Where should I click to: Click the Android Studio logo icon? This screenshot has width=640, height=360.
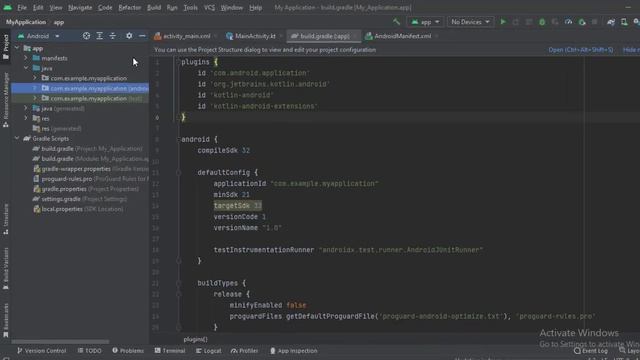click(7, 7)
